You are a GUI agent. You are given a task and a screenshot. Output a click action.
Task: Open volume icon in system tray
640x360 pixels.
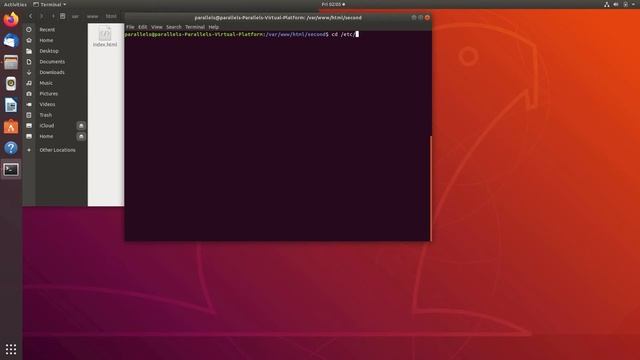(x=616, y=4)
